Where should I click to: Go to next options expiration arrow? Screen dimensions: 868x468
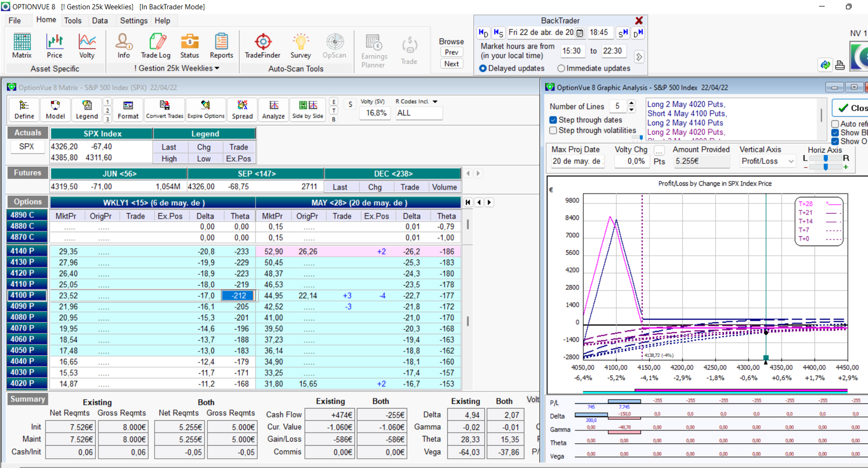(x=489, y=202)
